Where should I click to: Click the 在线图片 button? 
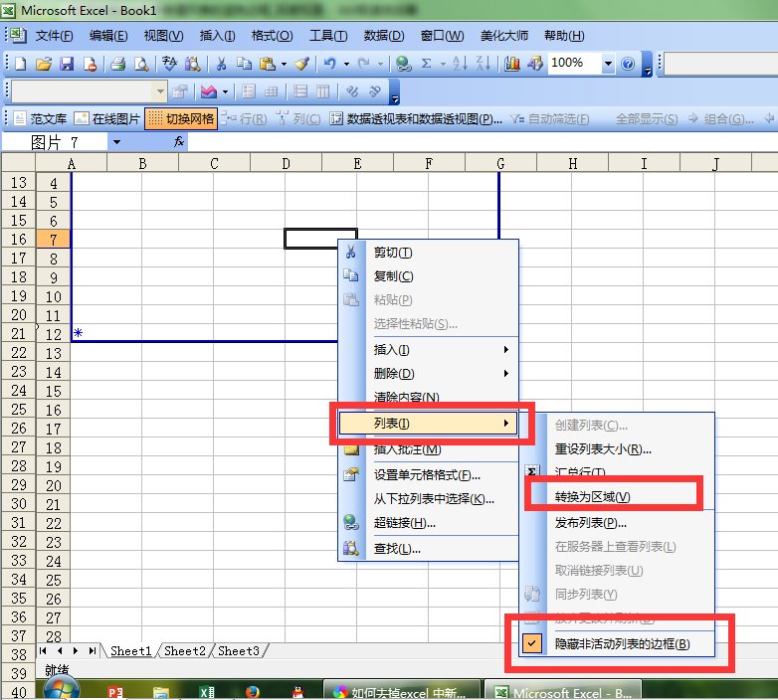(x=107, y=119)
